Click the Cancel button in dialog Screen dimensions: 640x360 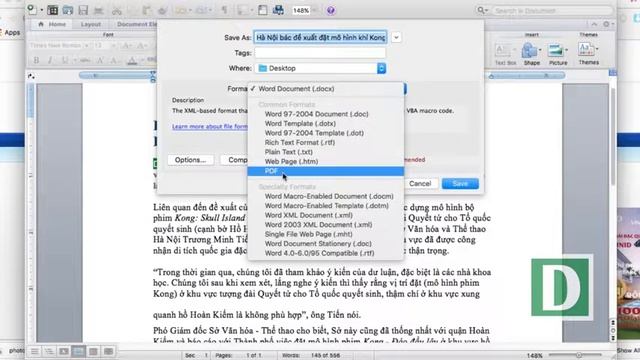pos(420,184)
